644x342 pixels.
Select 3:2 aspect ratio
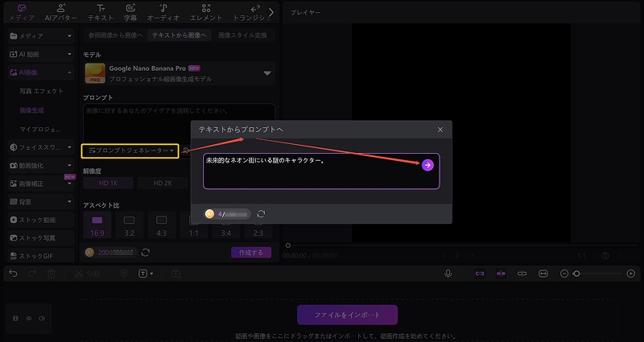click(x=130, y=225)
